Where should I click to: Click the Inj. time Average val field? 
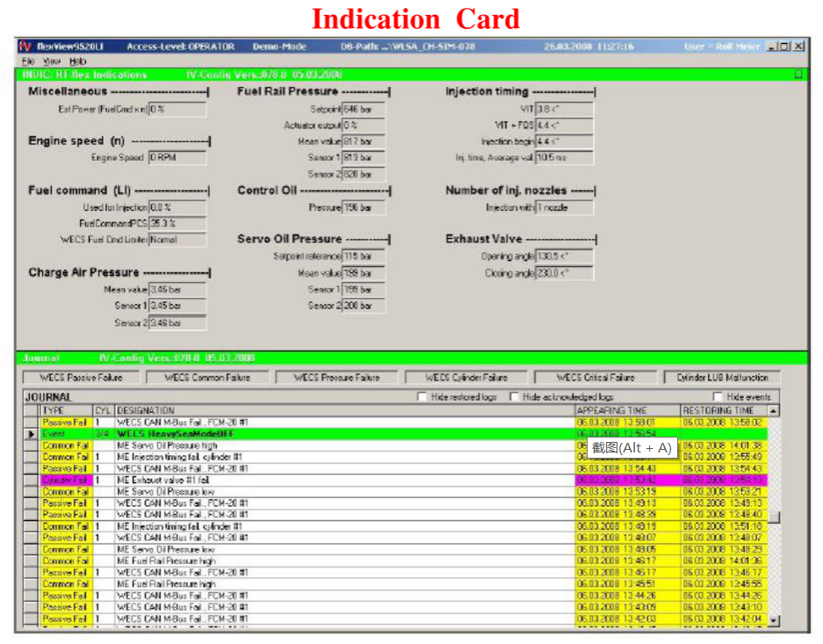click(564, 157)
